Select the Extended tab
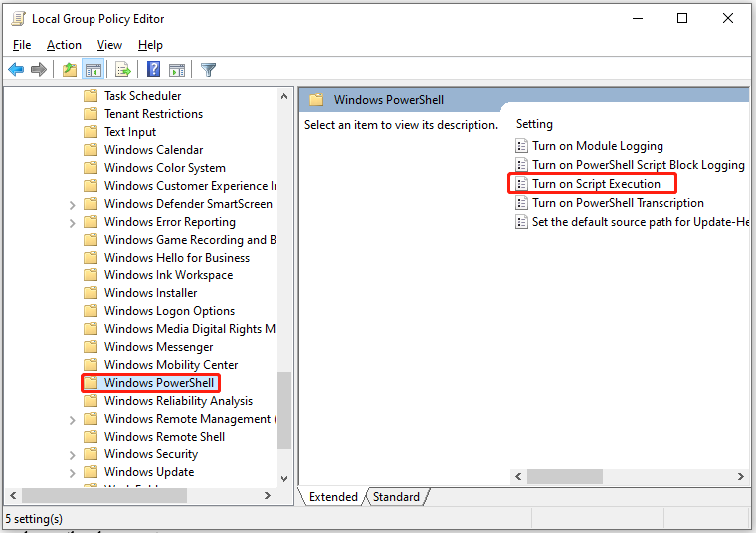 coord(333,497)
